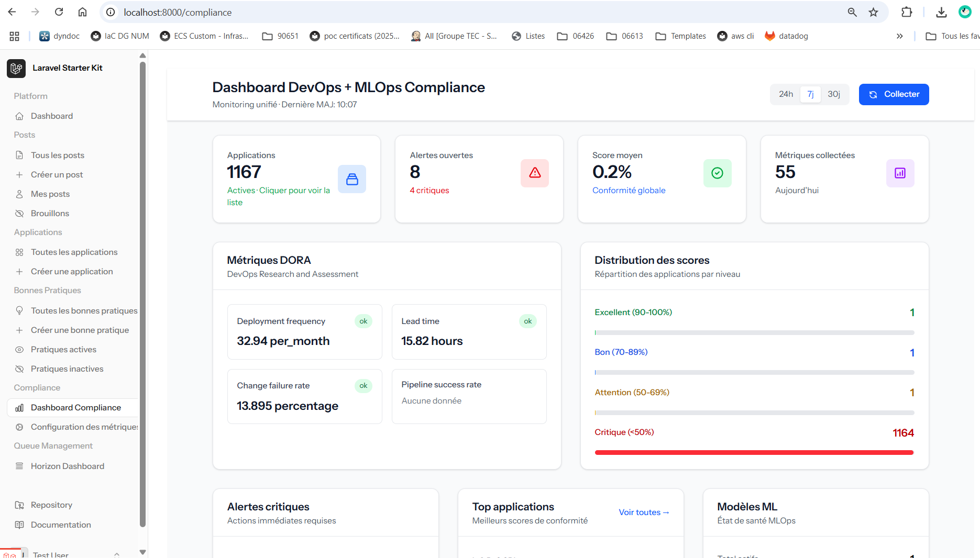Open the Templates bookmark folder

tap(680, 36)
